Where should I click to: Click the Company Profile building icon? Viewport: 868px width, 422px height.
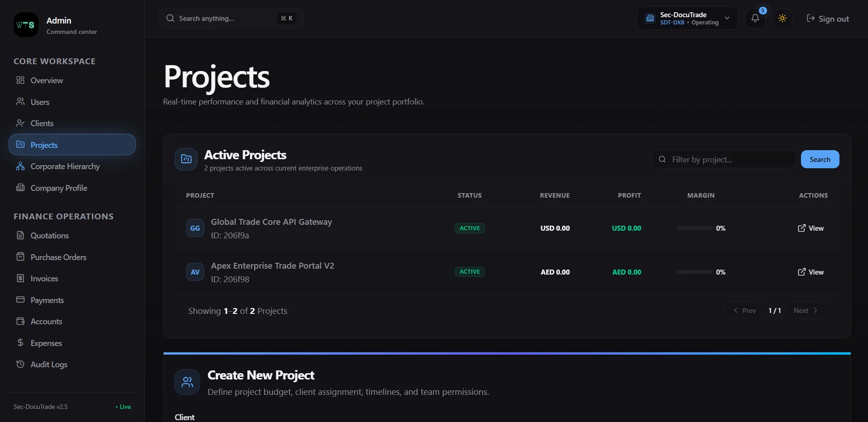[20, 187]
